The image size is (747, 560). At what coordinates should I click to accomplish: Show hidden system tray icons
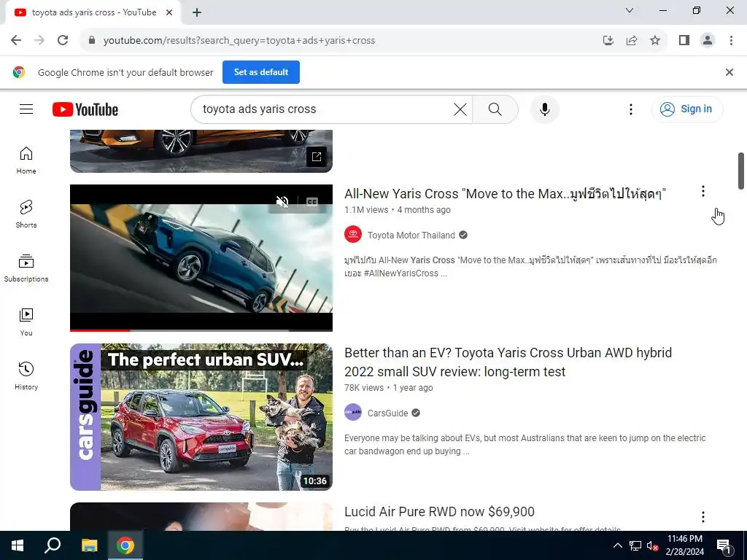(x=617, y=545)
